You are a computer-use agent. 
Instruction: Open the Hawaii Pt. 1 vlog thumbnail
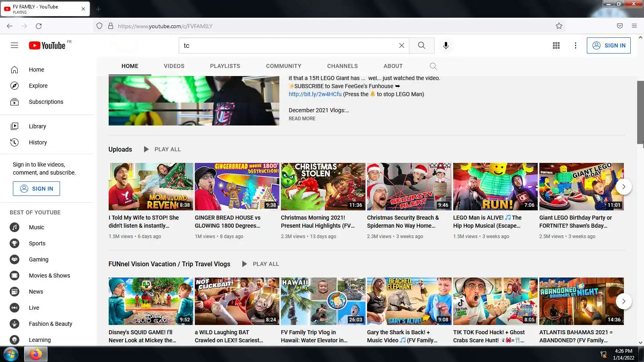tap(323, 301)
